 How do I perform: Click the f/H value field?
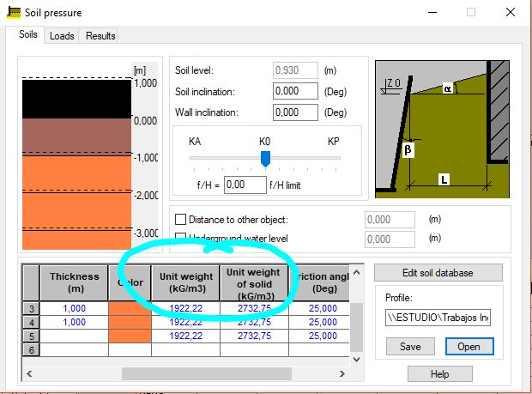(245, 185)
